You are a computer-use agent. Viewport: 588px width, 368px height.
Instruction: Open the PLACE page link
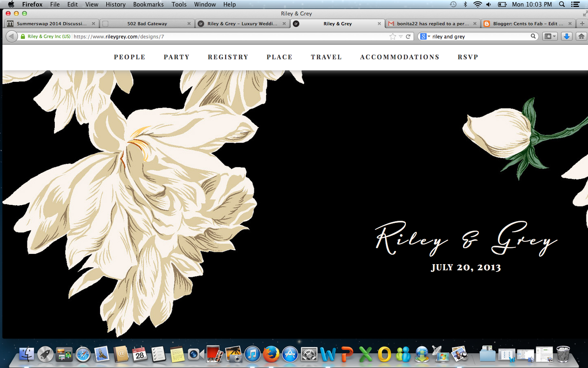[279, 57]
